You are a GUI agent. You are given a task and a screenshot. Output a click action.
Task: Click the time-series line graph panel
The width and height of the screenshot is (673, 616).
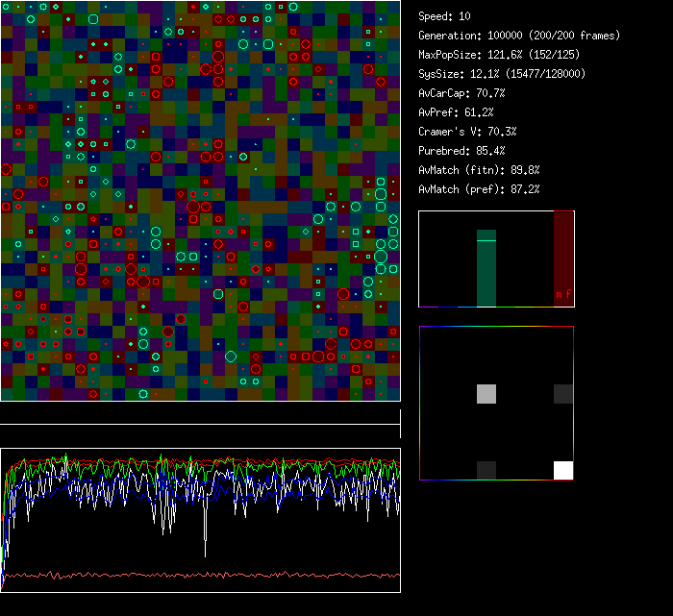pyautogui.click(x=200, y=519)
